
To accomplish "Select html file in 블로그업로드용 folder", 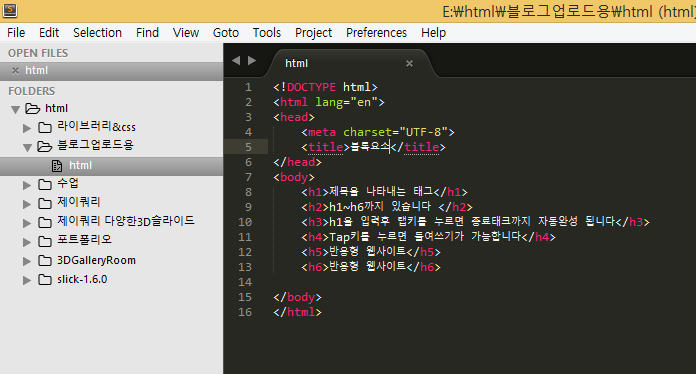I will pos(111,166).
